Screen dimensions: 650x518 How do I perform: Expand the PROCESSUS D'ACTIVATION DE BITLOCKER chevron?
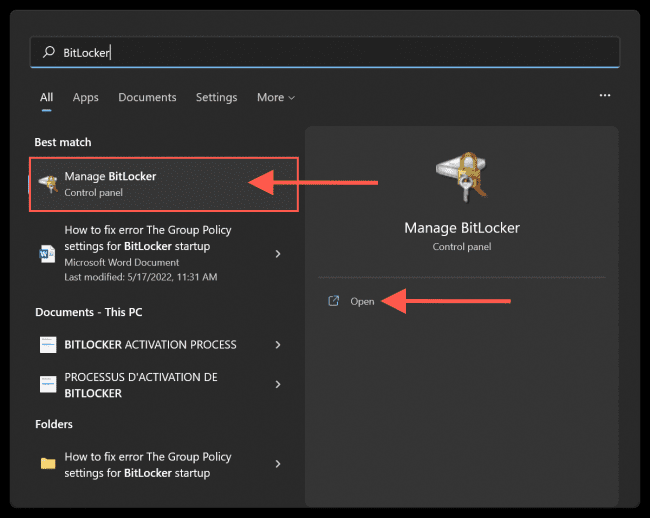(x=278, y=385)
